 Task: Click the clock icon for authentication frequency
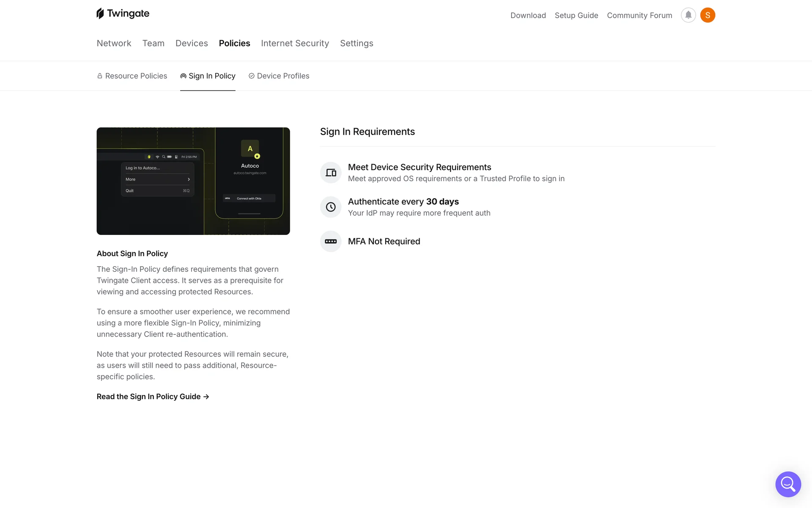click(x=331, y=207)
